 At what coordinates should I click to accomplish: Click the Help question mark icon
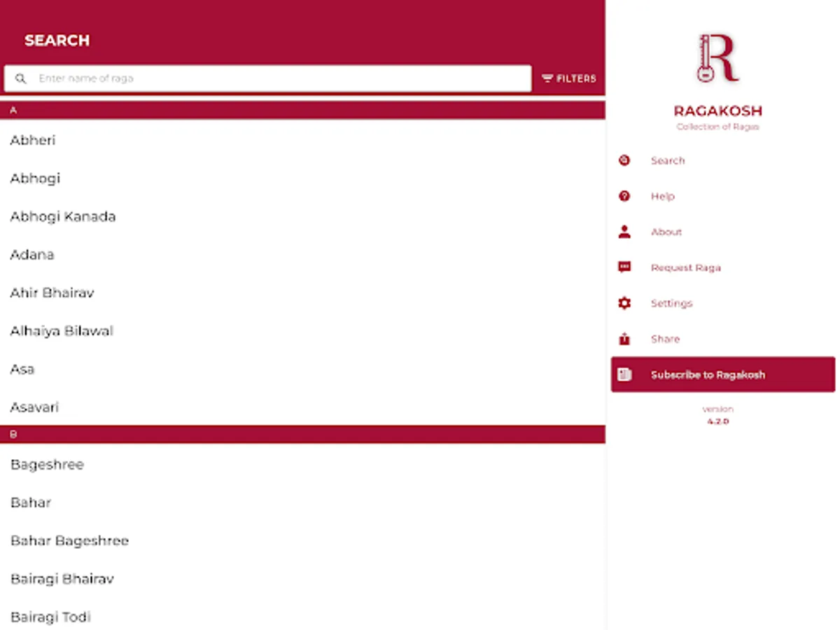(x=624, y=196)
